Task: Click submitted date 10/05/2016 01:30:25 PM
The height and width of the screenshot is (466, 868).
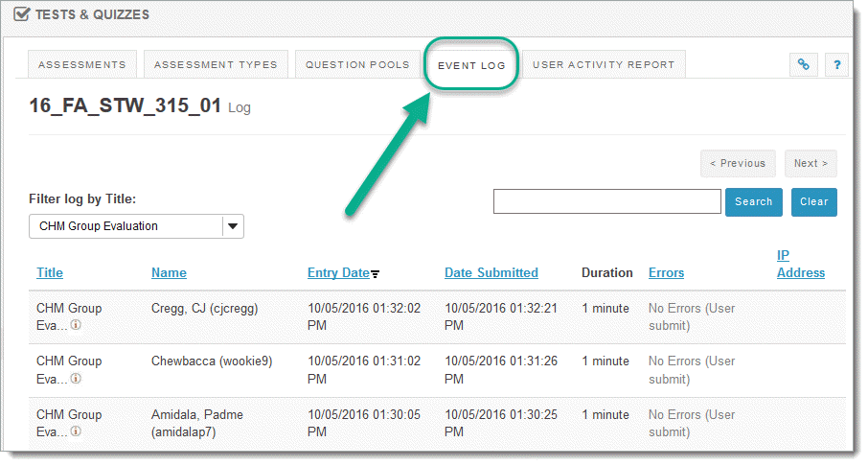Action: tap(501, 423)
